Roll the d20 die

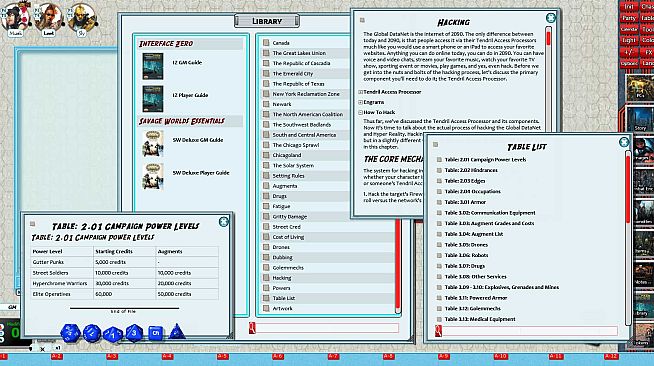pyautogui.click(x=70, y=333)
